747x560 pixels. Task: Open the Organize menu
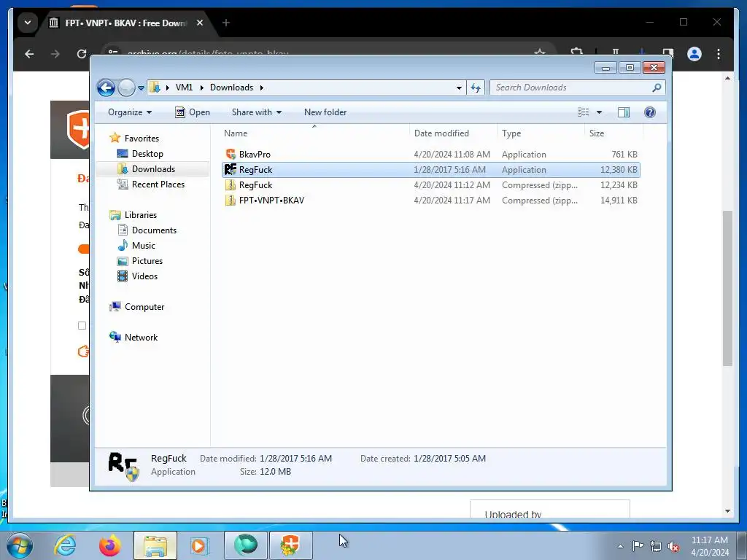[x=130, y=112]
